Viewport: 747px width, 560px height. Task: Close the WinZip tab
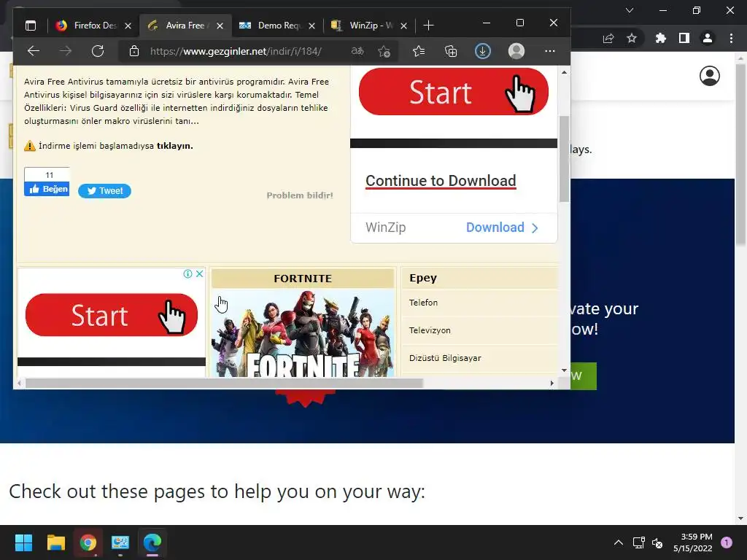pos(403,26)
